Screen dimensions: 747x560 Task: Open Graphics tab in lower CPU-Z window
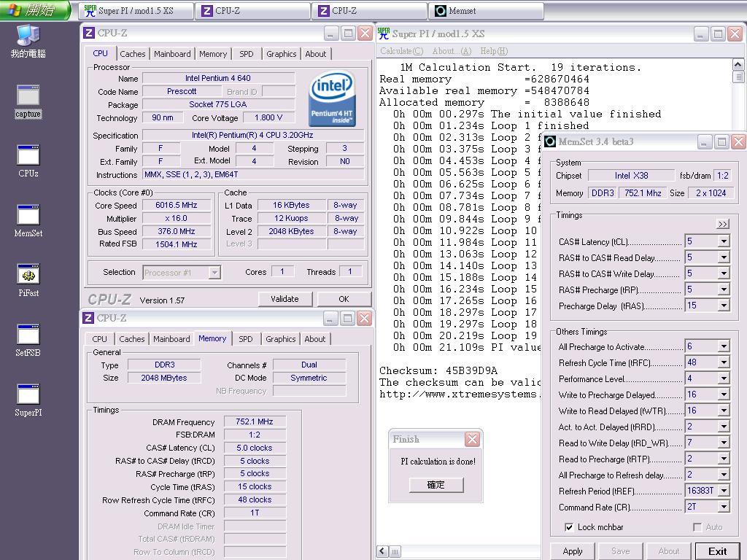pyautogui.click(x=281, y=339)
